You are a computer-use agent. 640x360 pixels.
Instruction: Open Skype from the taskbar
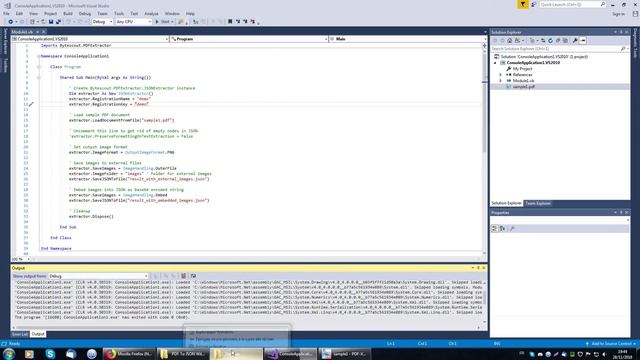tap(50, 354)
